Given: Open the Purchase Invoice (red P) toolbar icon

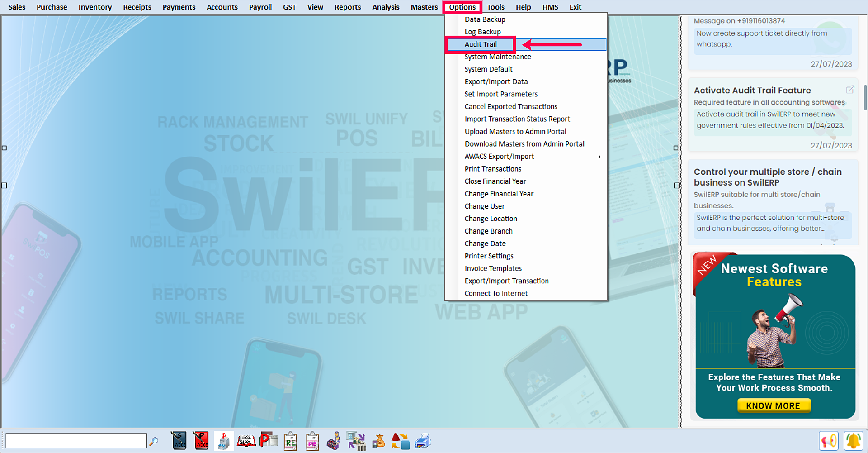Looking at the screenshot, I should pos(201,441).
